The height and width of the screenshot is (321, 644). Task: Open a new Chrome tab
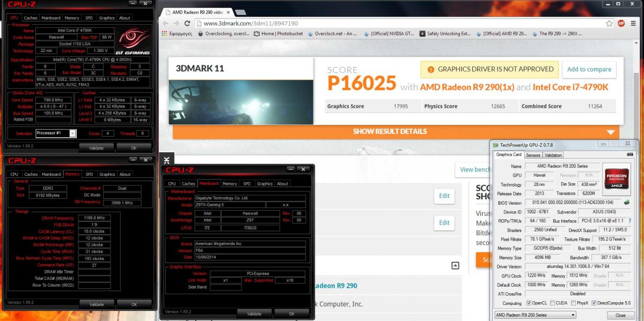[x=240, y=11]
